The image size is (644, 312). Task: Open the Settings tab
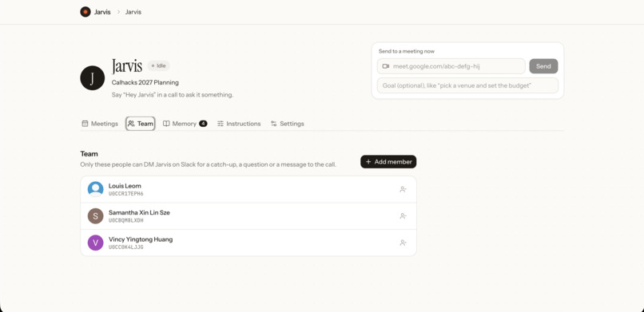(288, 124)
